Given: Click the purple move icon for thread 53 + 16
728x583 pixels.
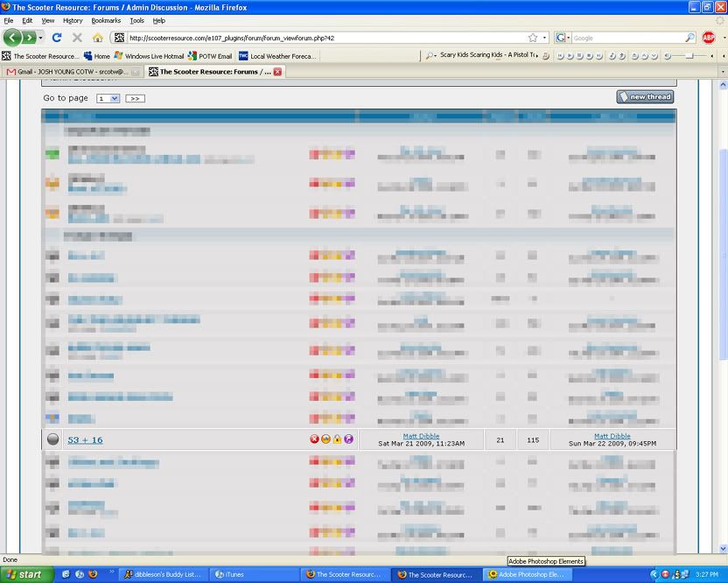Looking at the screenshot, I should [x=348, y=439].
